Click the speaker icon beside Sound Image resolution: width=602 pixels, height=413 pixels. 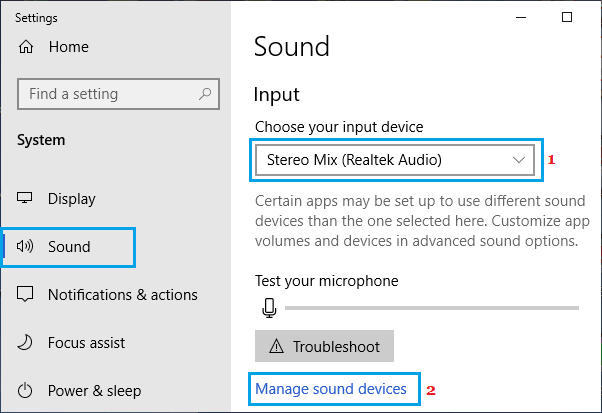(26, 247)
